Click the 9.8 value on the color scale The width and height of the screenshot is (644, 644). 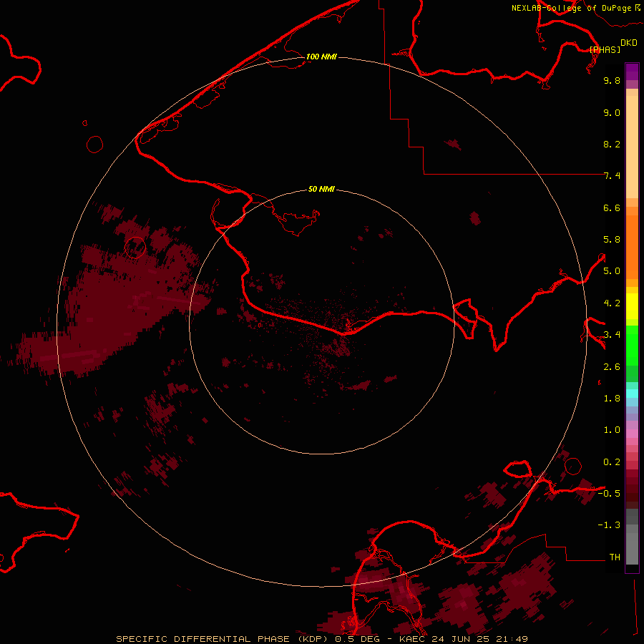point(612,80)
